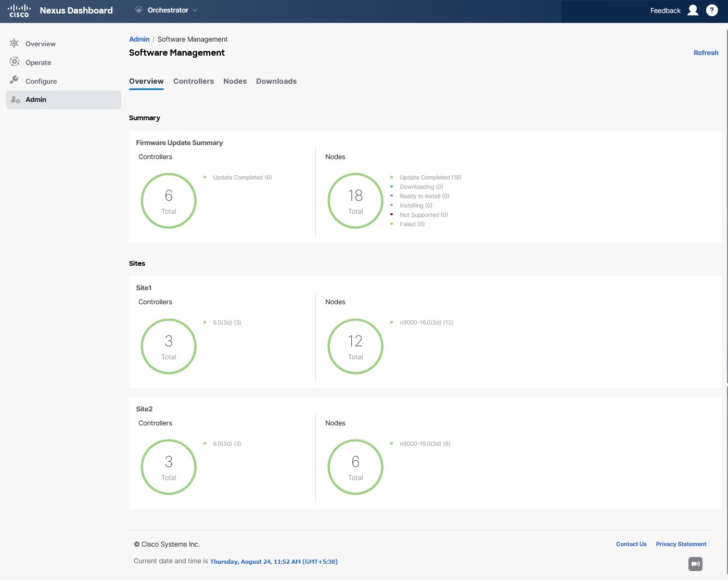Click the "Software Management" breadcrumb text
The image size is (728, 583).
coord(193,39)
